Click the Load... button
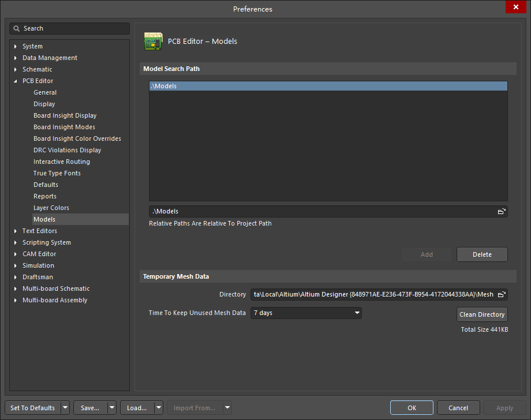 pos(137,408)
